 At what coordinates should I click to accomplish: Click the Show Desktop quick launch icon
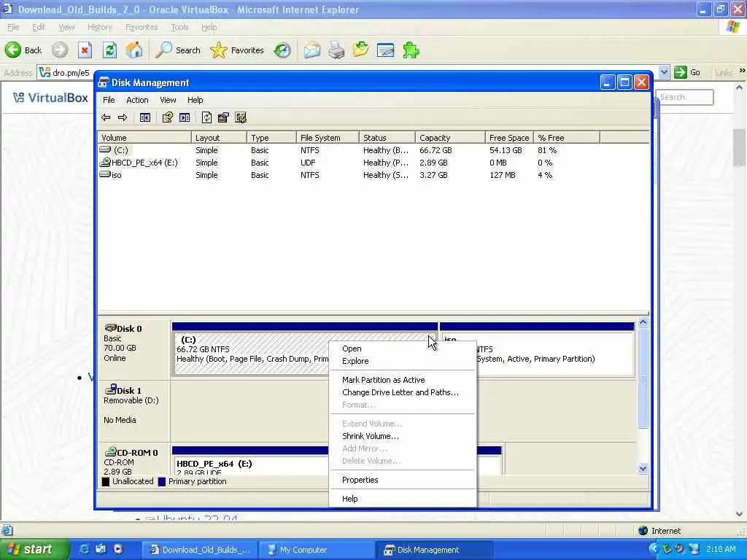pyautogui.click(x=101, y=549)
